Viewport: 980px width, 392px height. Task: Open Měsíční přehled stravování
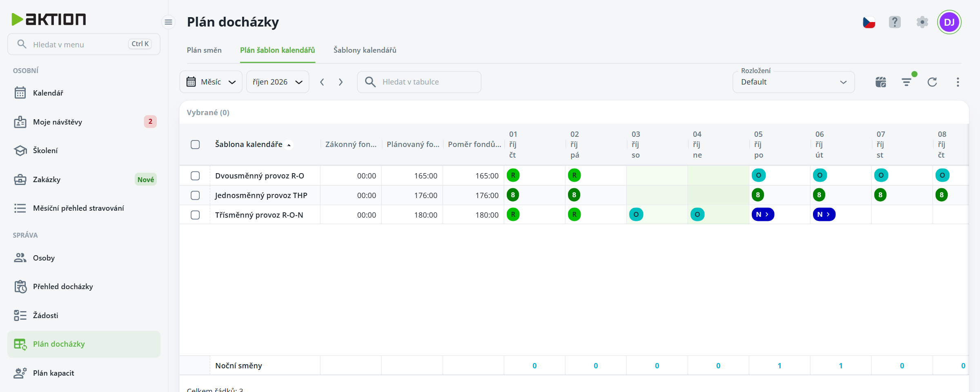84,208
